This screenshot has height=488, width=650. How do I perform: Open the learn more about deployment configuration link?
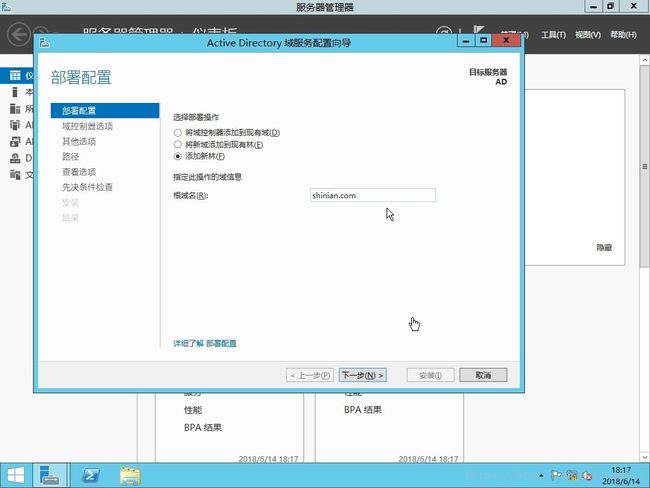click(x=205, y=343)
